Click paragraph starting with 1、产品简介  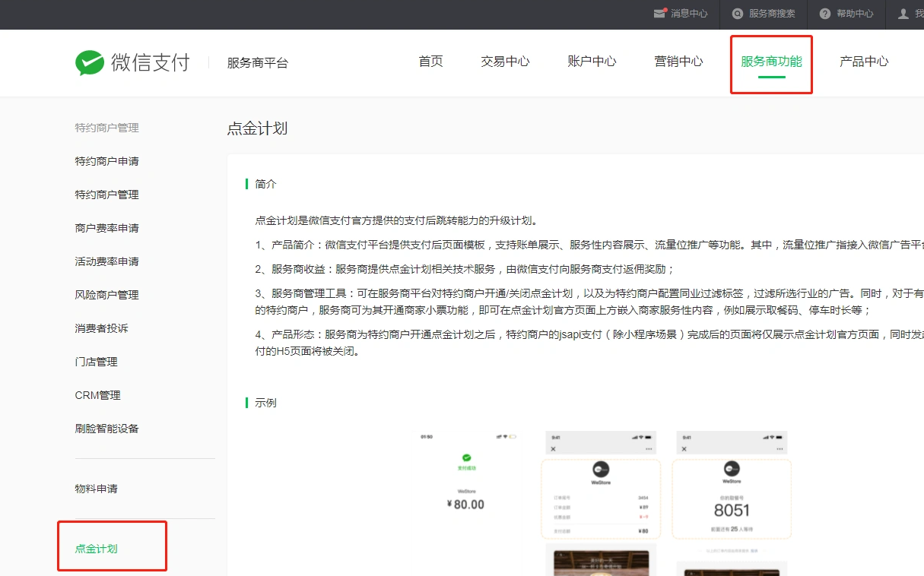tap(589, 245)
